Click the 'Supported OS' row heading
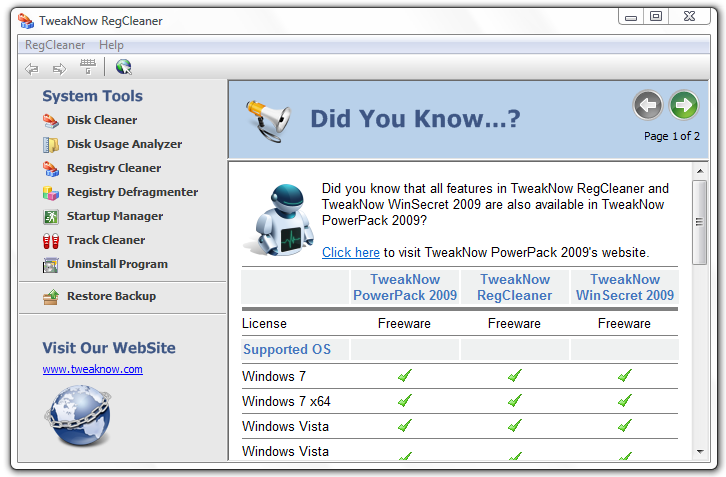726x477 pixels. [x=287, y=350]
